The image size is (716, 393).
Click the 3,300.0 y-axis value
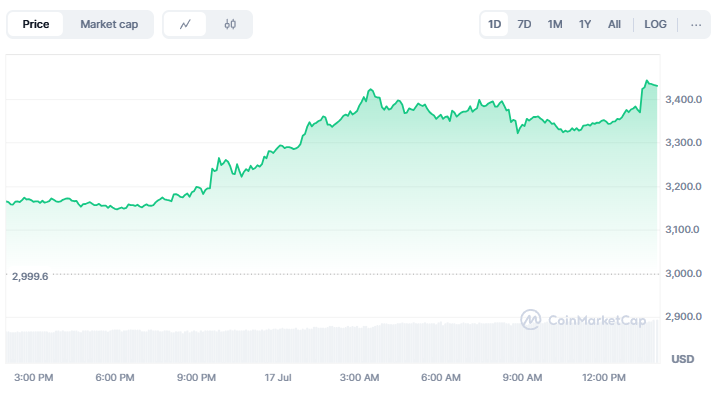684,143
